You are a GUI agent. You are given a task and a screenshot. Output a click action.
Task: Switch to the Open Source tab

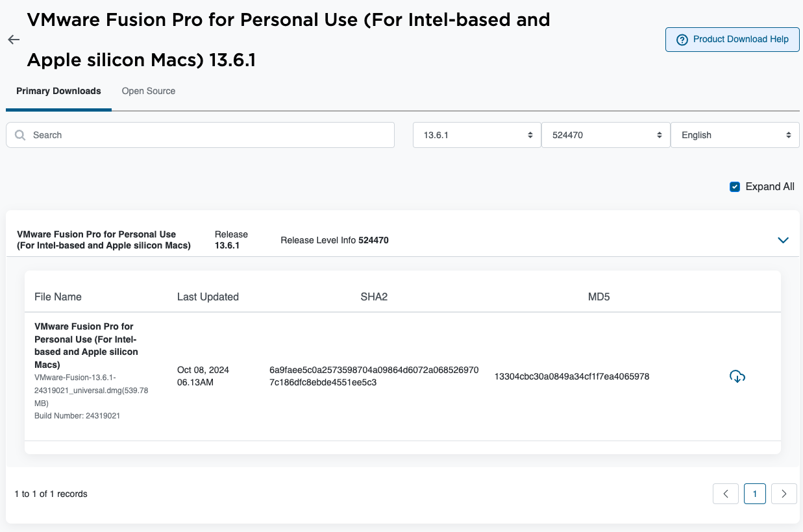pos(149,91)
